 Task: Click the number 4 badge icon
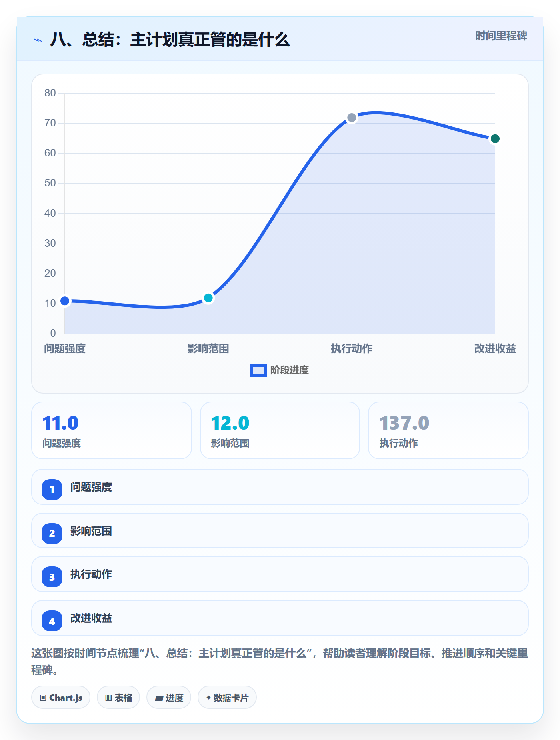pos(52,621)
